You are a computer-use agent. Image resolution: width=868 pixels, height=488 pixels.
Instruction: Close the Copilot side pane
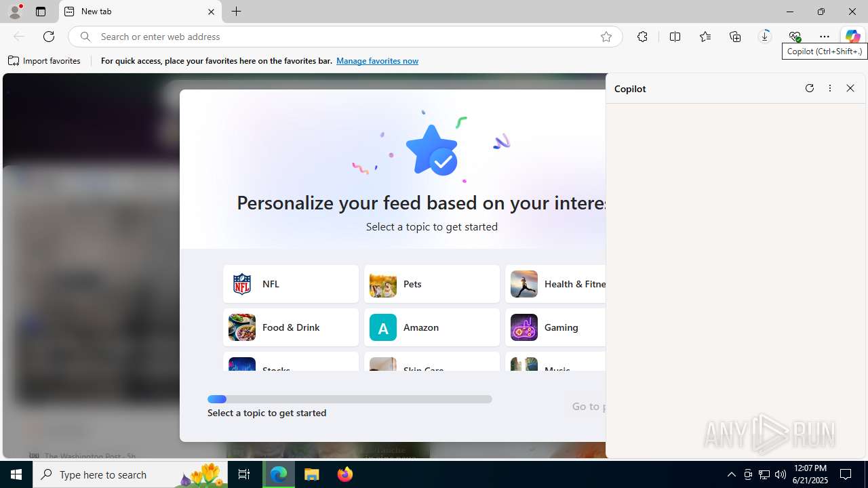click(x=850, y=88)
